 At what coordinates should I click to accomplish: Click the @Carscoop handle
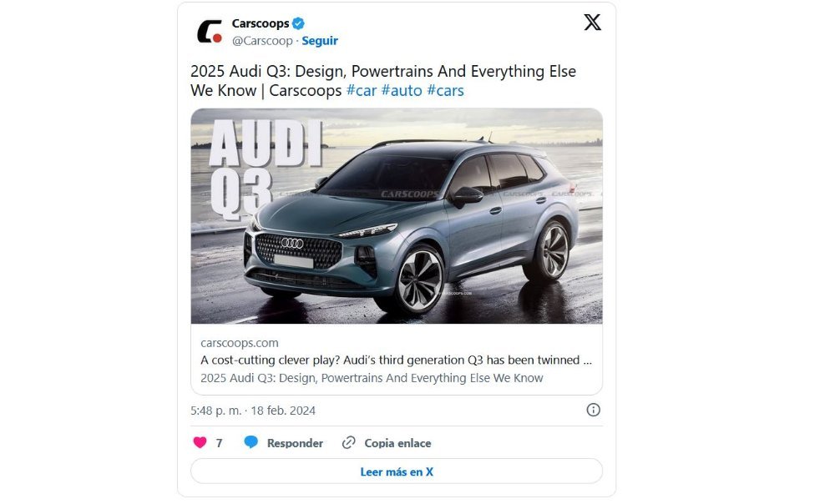point(262,41)
